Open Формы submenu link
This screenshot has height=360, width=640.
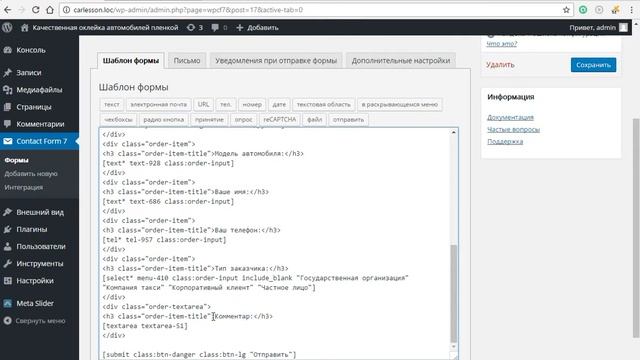[x=17, y=160]
